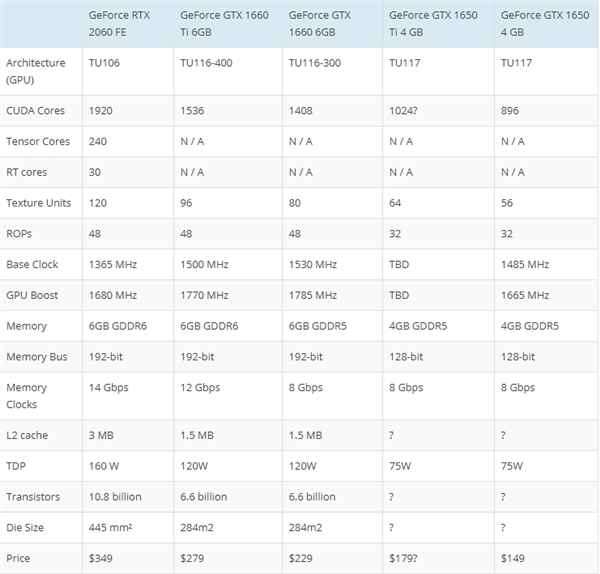Select the 1365 MHz base clock cell
This screenshot has height=574, width=600.
pos(113,264)
